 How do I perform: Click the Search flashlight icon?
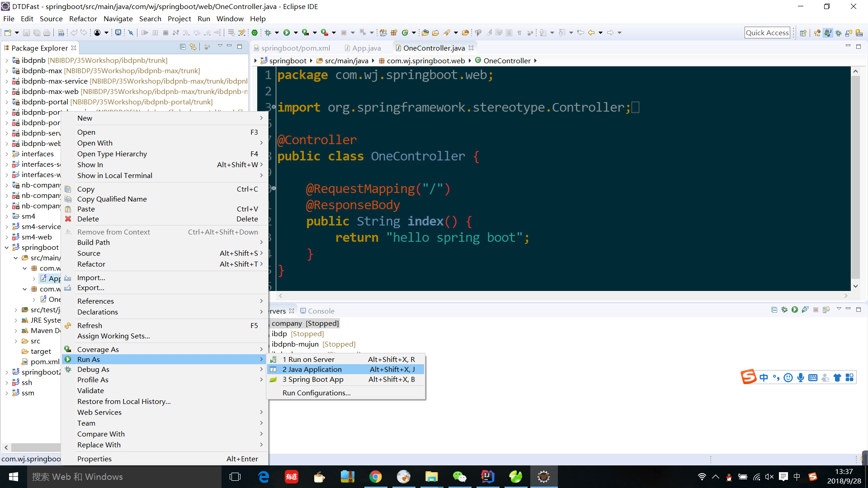pyautogui.click(x=447, y=33)
